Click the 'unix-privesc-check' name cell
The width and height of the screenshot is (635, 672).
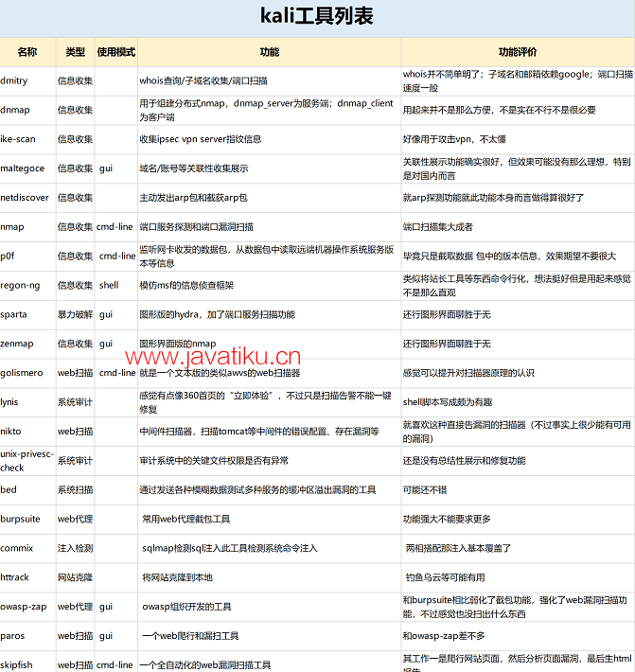27,461
